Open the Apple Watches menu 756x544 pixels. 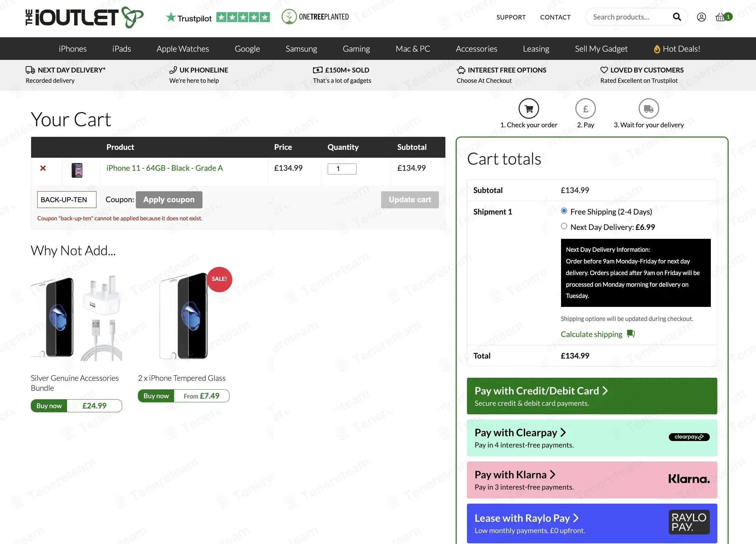click(x=183, y=49)
